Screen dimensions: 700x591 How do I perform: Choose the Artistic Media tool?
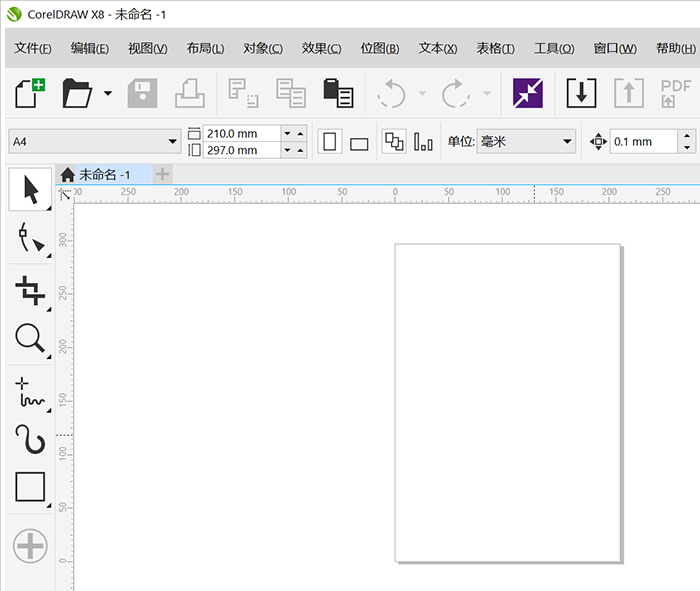[x=30, y=438]
